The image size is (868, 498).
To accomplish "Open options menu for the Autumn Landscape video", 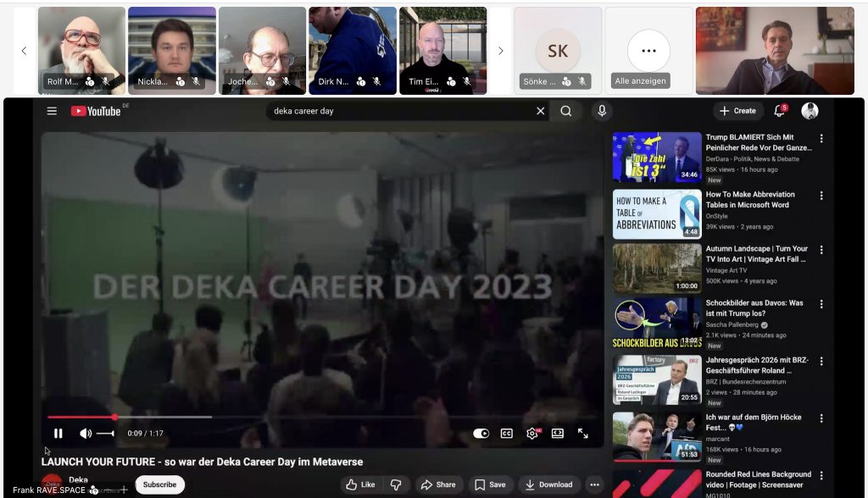I will point(821,249).
